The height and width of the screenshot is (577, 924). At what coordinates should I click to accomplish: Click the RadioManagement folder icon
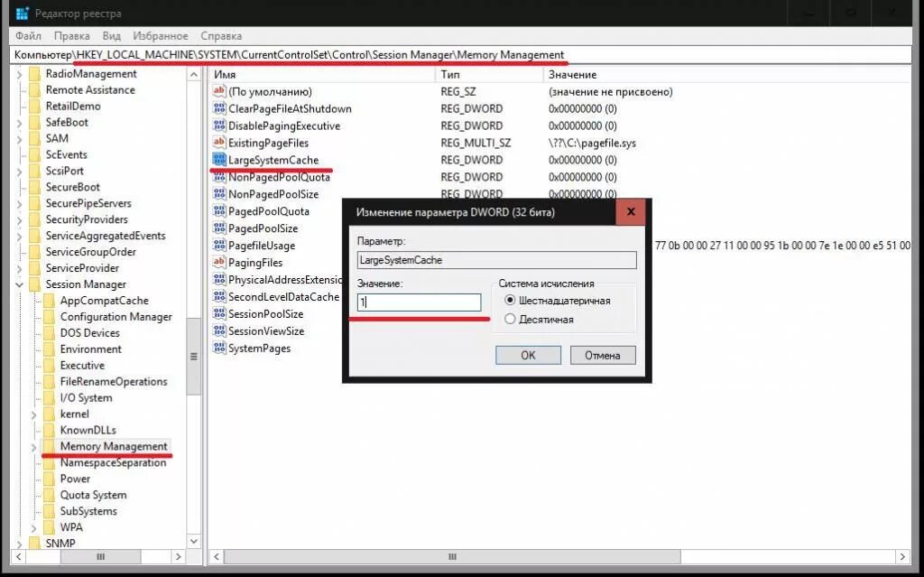35,74
